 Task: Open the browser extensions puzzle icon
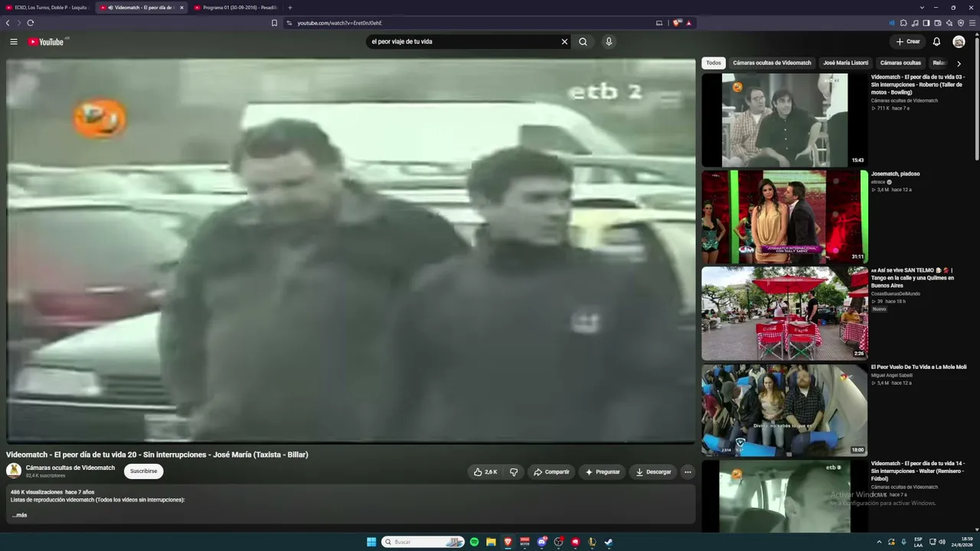pos(903,23)
